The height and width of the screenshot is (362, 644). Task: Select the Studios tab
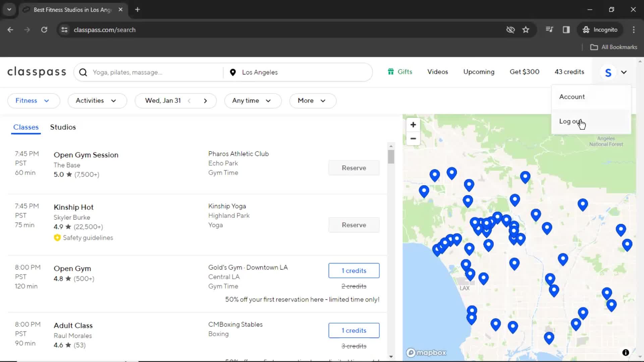(x=62, y=127)
